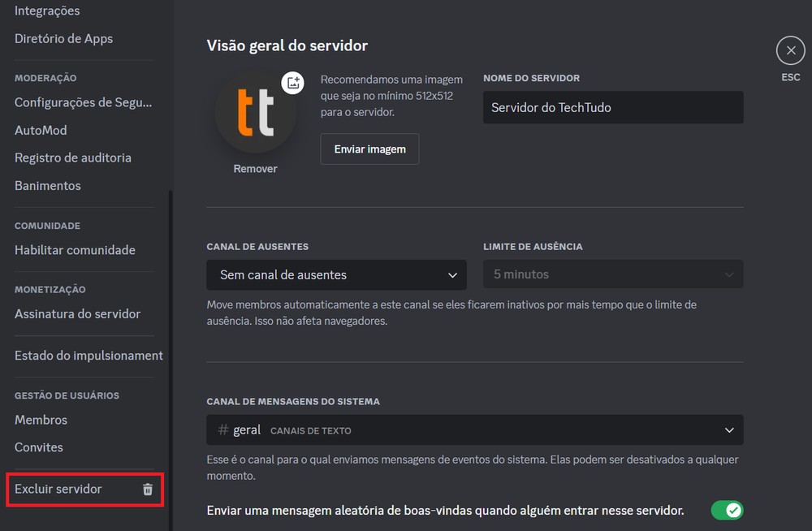The height and width of the screenshot is (531, 812).
Task: Open the "Limite de ausência" dropdown
Action: [611, 274]
